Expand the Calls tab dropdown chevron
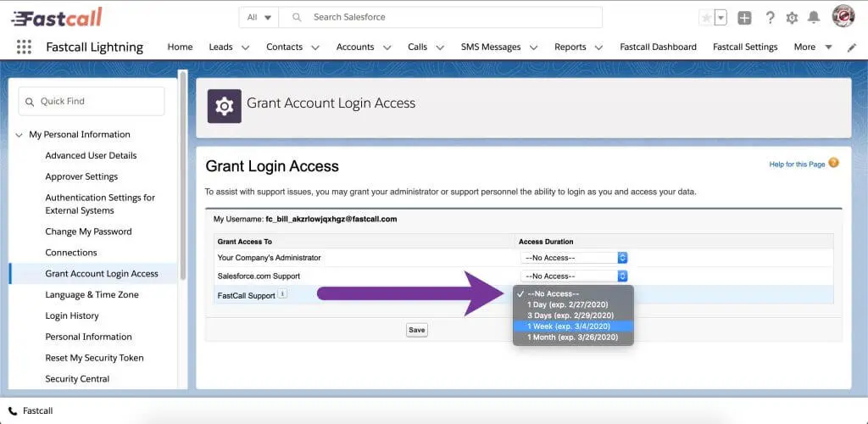This screenshot has width=868, height=424. pyautogui.click(x=440, y=47)
